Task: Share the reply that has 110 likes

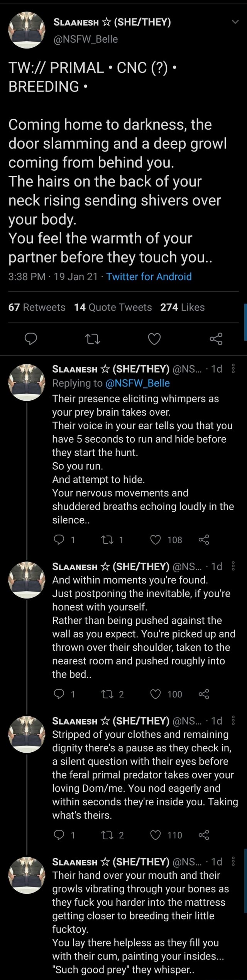Action: 204,835
